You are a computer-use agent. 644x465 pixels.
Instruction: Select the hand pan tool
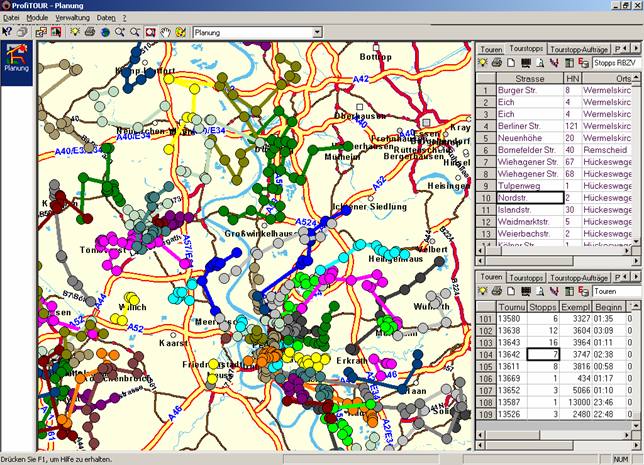(166, 32)
